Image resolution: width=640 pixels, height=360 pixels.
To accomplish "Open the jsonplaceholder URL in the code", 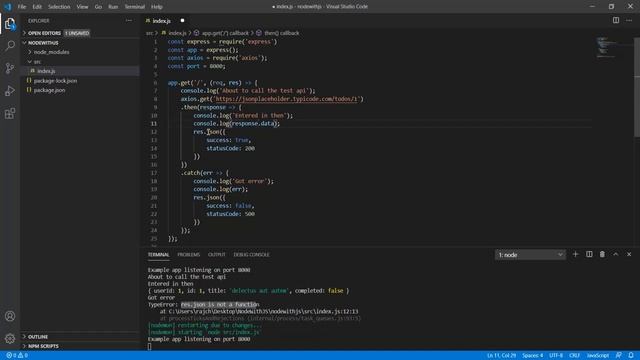I will coord(287,99).
